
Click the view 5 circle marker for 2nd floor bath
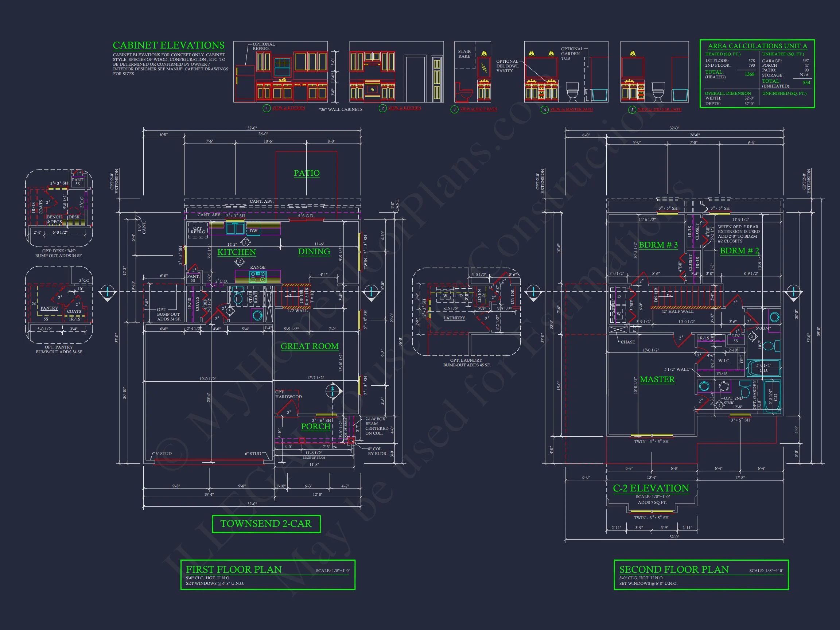pyautogui.click(x=632, y=110)
